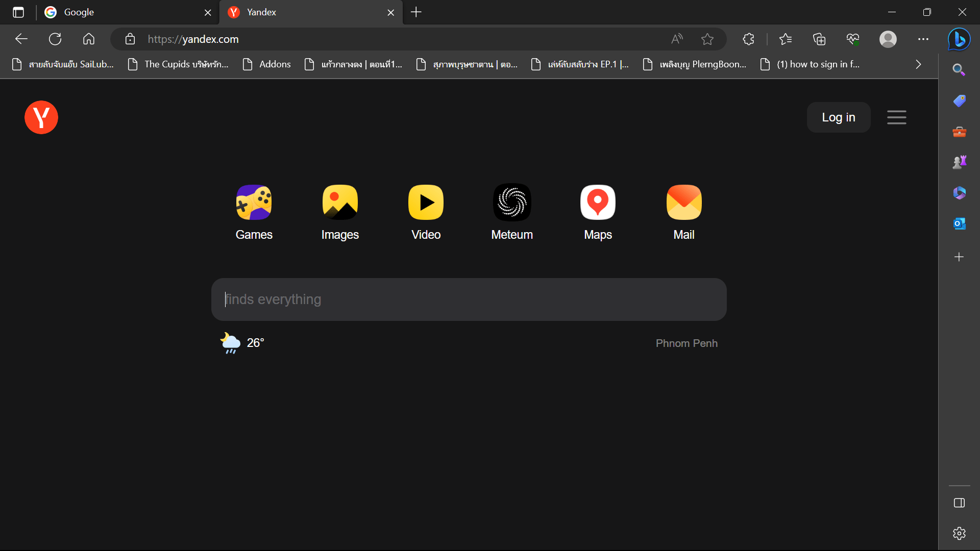Focus the 'finds everything' search box
Screen dimensions: 980x551
469,299
